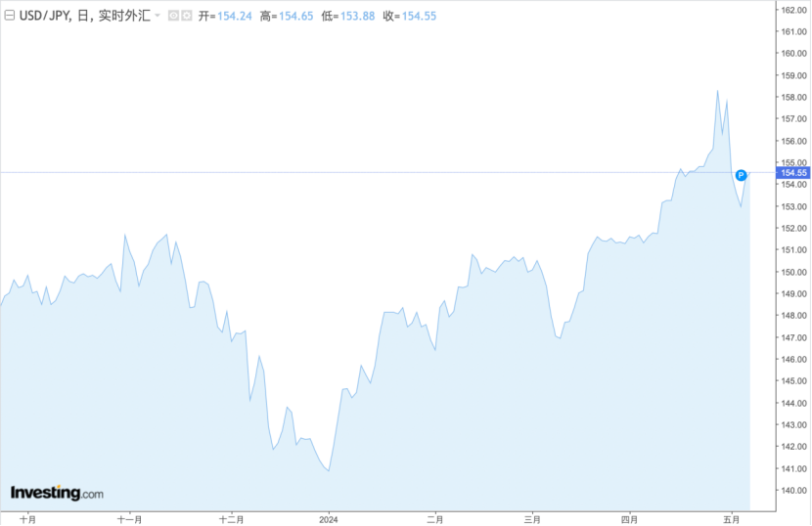Image resolution: width=812 pixels, height=526 pixels.
Task: Click the 158.00 price axis label
Action: (x=793, y=97)
